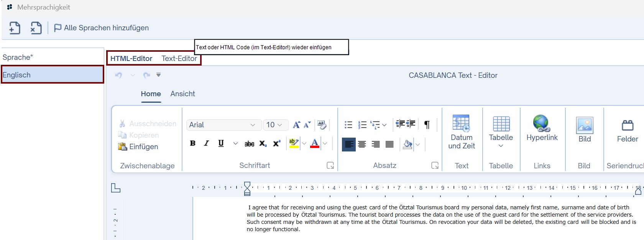The image size is (644, 240).
Task: Select justify alignment
Action: [389, 144]
